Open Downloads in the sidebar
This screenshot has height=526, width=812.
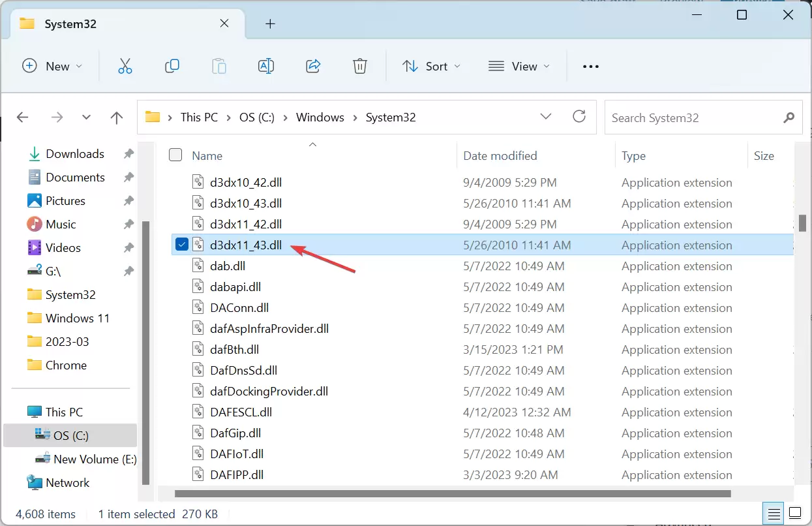point(75,154)
